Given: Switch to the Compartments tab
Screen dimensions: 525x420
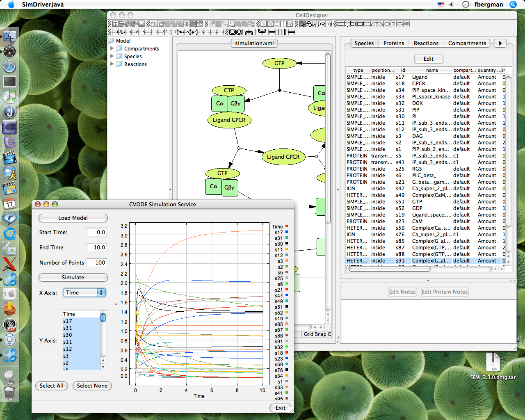Looking at the screenshot, I should [x=467, y=43].
